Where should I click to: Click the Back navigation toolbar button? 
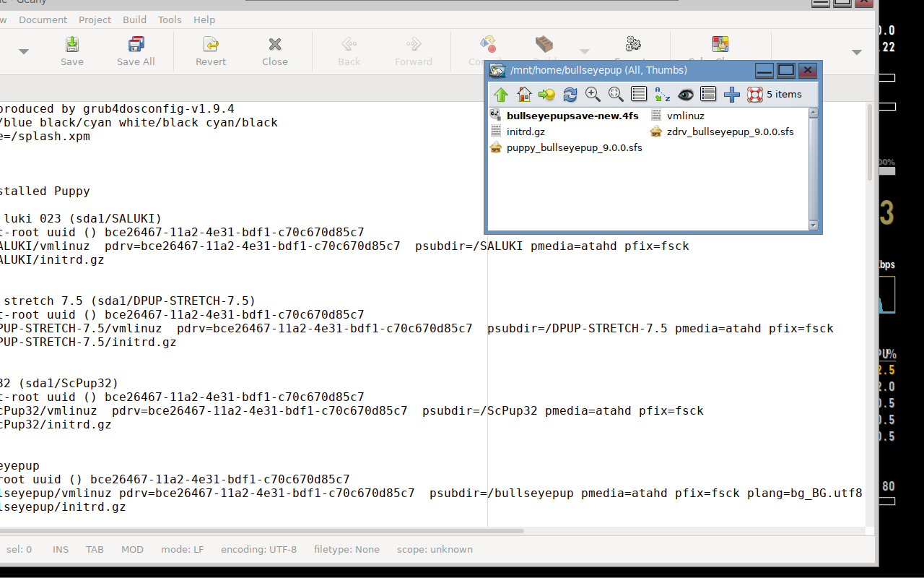349,51
